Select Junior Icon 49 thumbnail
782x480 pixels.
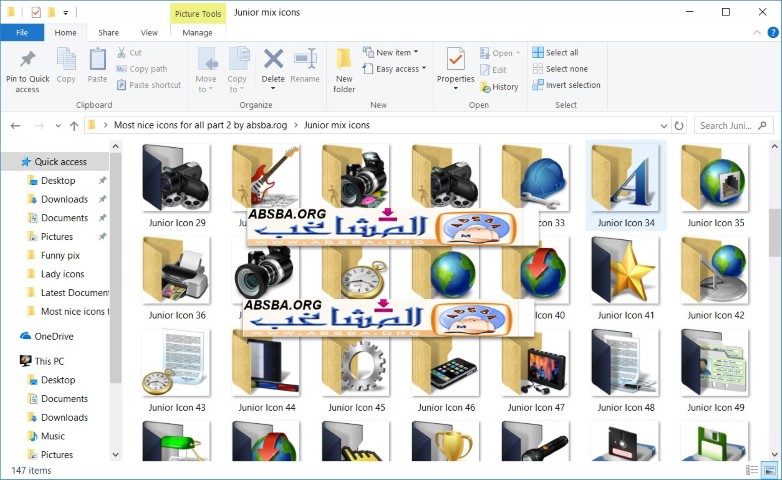715,362
